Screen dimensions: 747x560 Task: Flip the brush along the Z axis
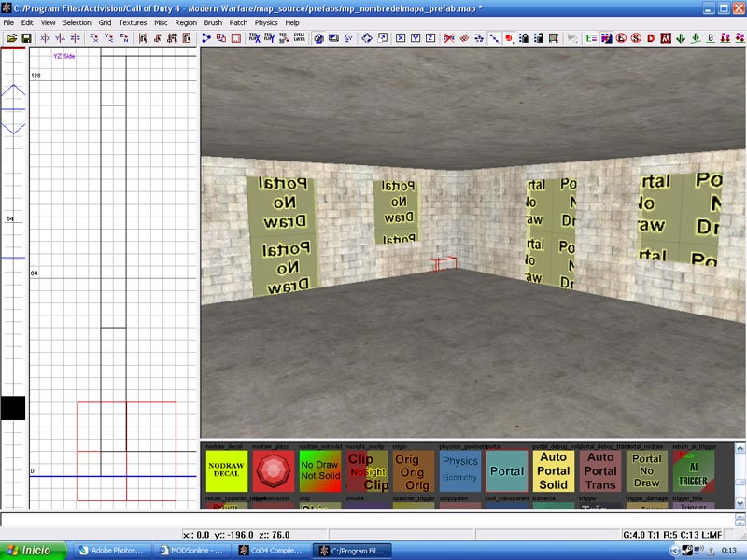pyautogui.click(x=75, y=38)
